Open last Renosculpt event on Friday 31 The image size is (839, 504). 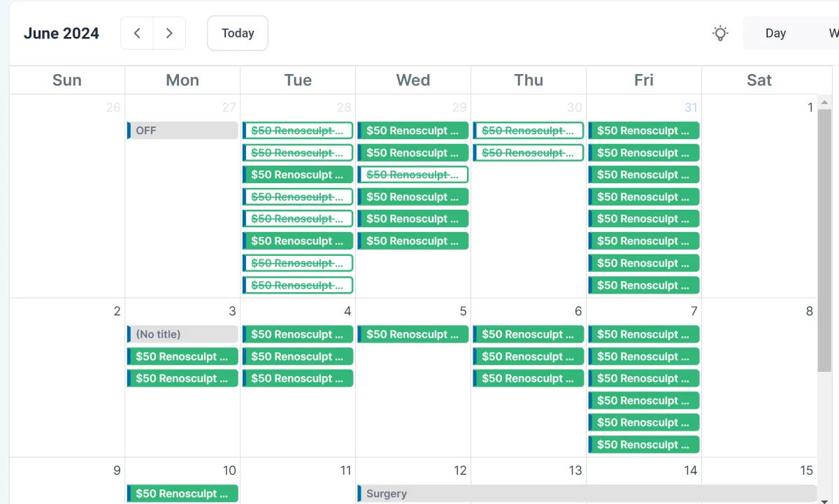tap(644, 285)
